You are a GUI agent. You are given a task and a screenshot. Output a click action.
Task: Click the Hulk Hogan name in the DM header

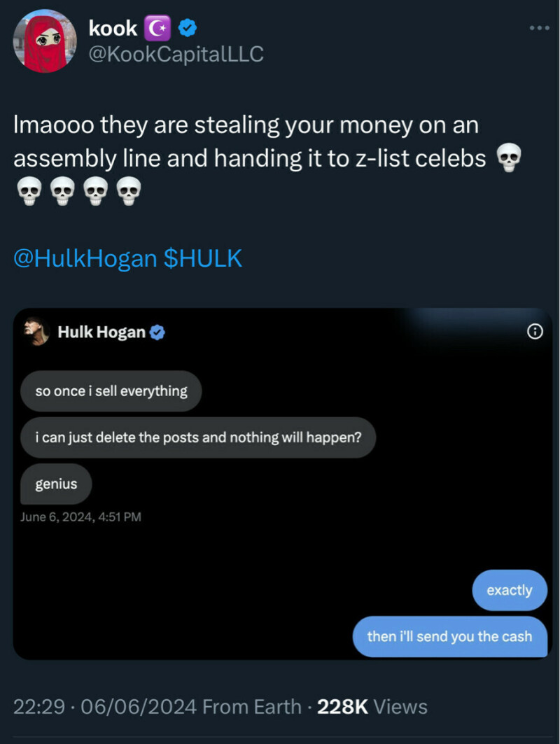click(101, 332)
